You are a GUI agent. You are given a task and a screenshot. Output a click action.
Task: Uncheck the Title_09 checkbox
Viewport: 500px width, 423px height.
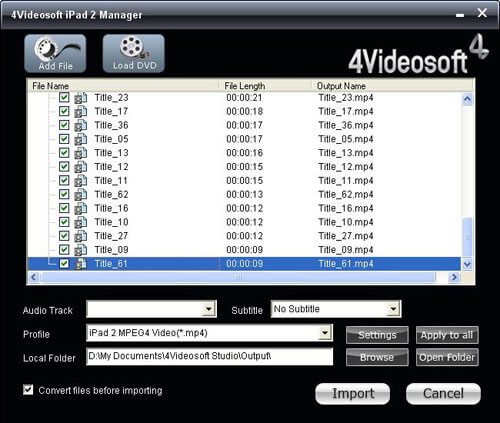tap(64, 249)
